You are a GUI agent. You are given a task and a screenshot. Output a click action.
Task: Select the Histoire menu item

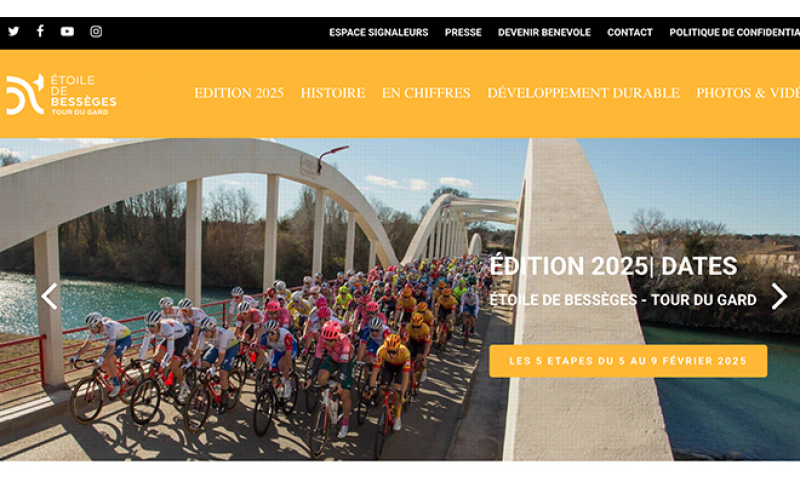tap(333, 93)
